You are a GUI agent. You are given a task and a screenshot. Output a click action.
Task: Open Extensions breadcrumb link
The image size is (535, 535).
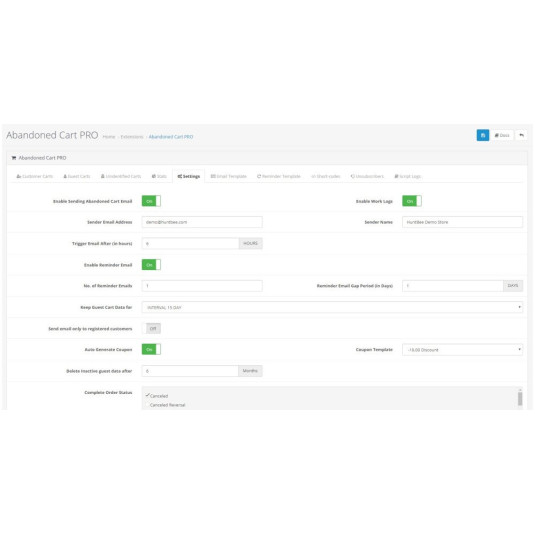[132, 137]
